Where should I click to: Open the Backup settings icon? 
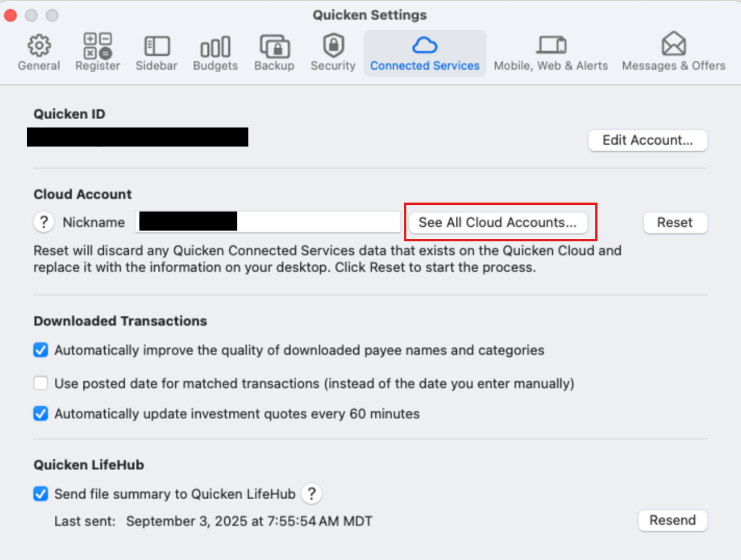pos(274,46)
